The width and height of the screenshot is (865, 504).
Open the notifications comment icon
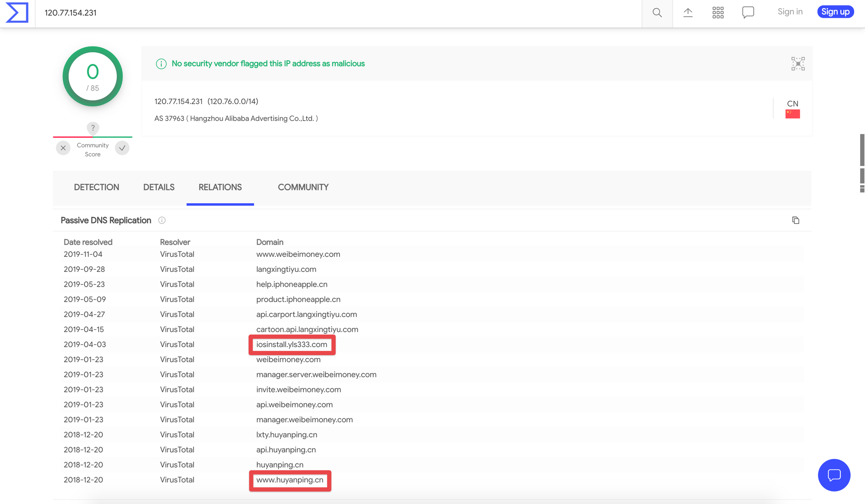point(748,12)
